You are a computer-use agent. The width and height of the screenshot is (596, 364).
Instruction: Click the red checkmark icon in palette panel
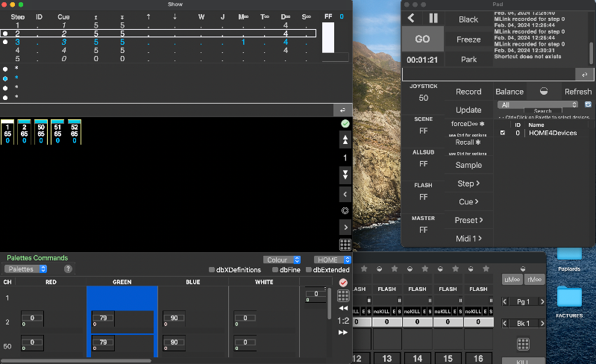[343, 283]
